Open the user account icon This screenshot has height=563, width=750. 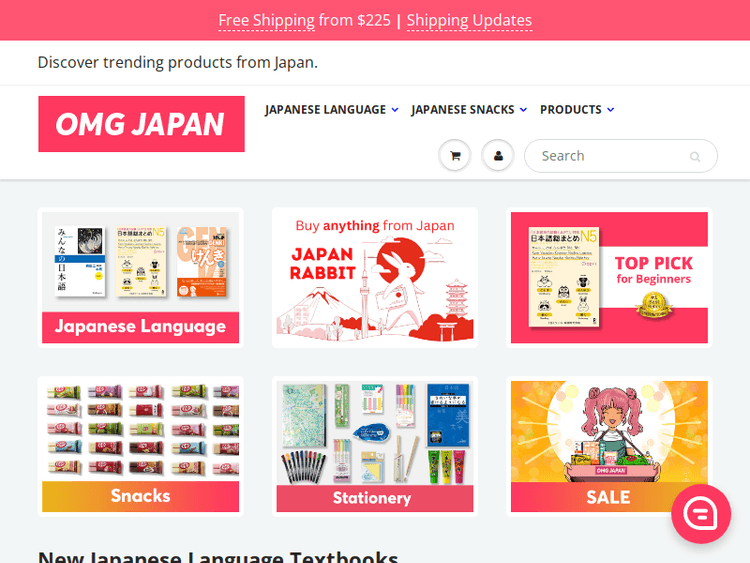[498, 156]
